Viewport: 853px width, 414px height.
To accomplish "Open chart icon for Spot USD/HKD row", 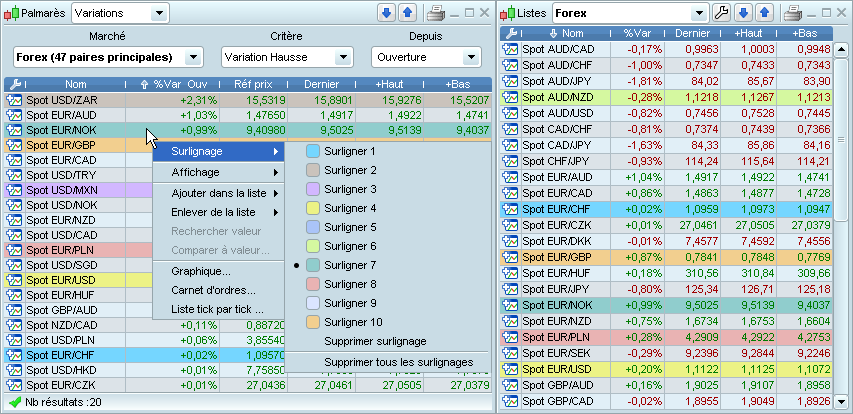I will [x=15, y=370].
